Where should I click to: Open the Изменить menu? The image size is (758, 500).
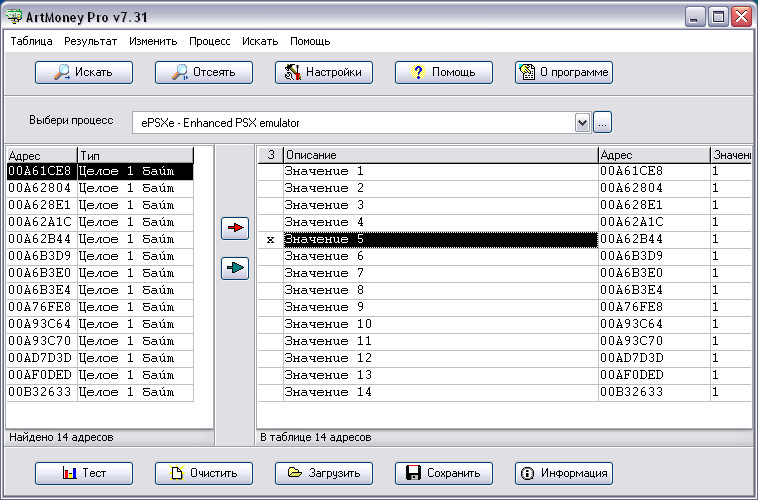pyautogui.click(x=153, y=42)
